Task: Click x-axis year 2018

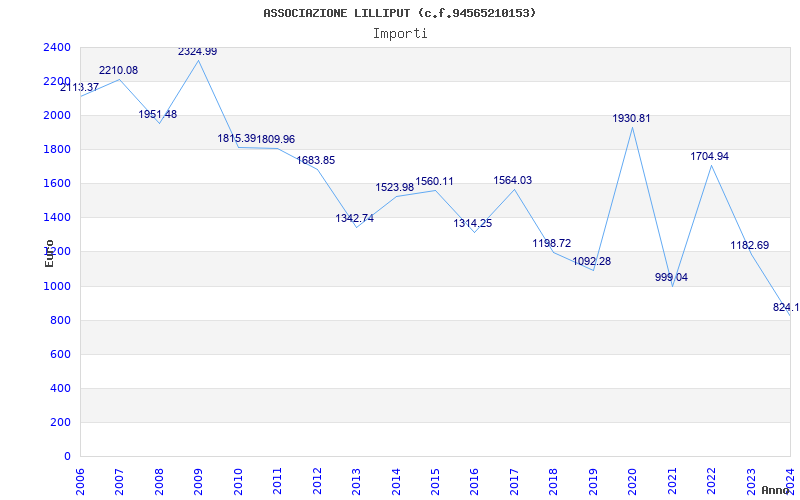Action: coord(554,481)
